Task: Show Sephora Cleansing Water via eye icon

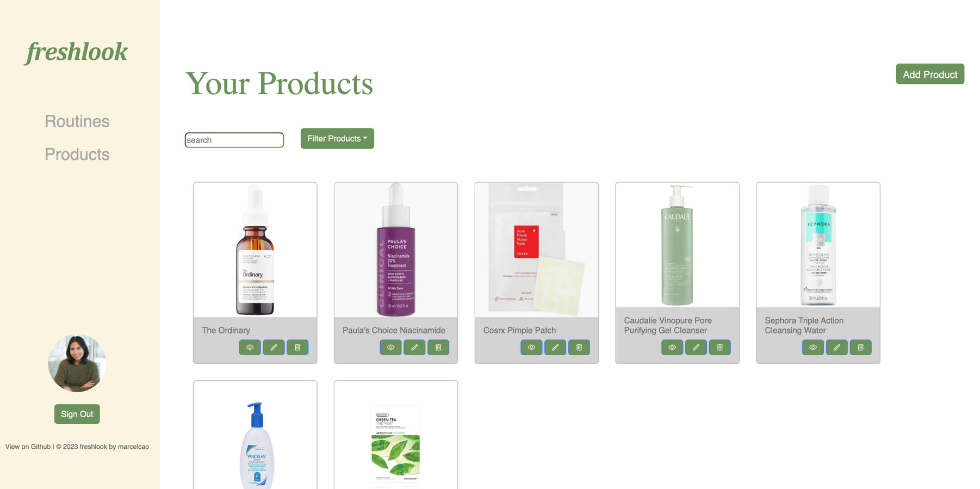Action: tap(813, 348)
